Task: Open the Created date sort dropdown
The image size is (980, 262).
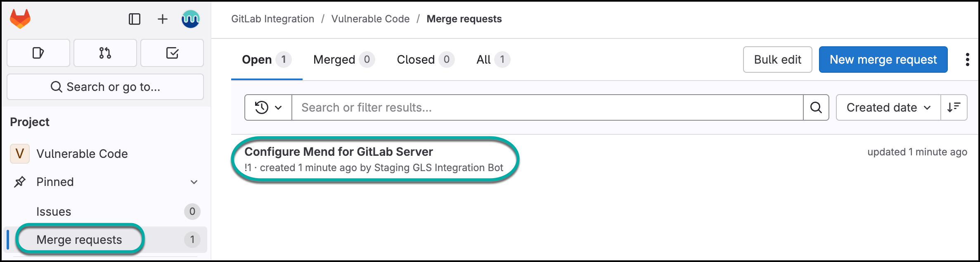Action: [x=888, y=107]
